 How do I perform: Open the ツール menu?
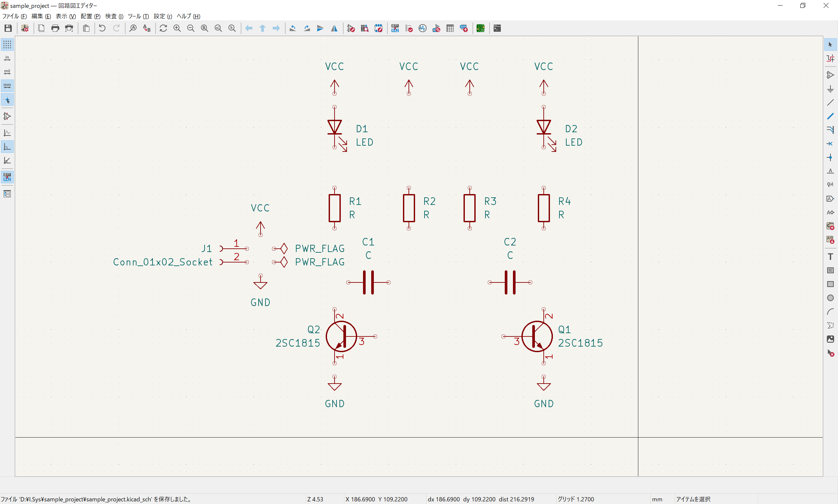point(138,16)
